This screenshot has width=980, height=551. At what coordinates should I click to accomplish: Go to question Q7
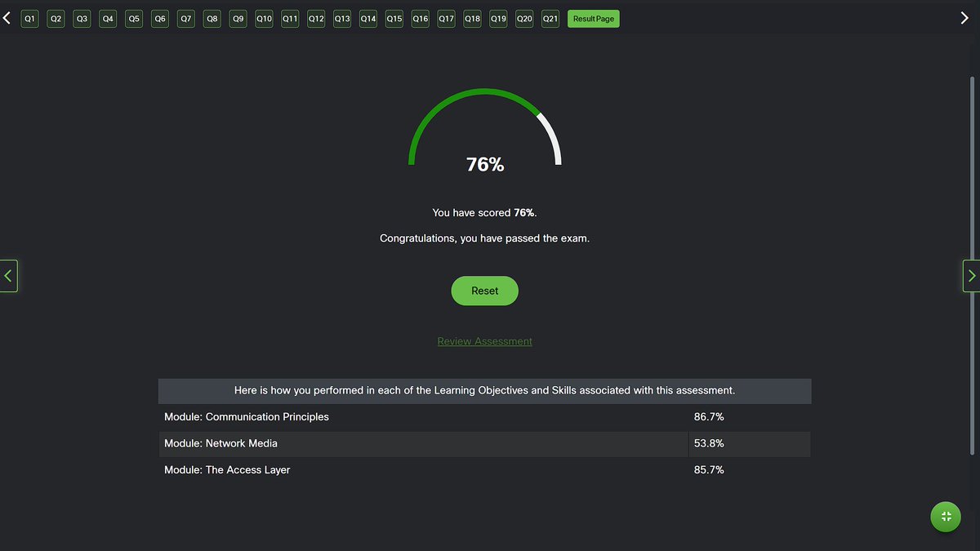186,18
